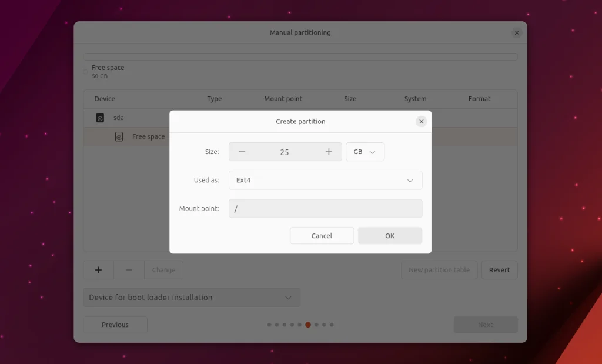Go back using the Previous button
Viewport: 602px width, 364px height.
coord(115,324)
